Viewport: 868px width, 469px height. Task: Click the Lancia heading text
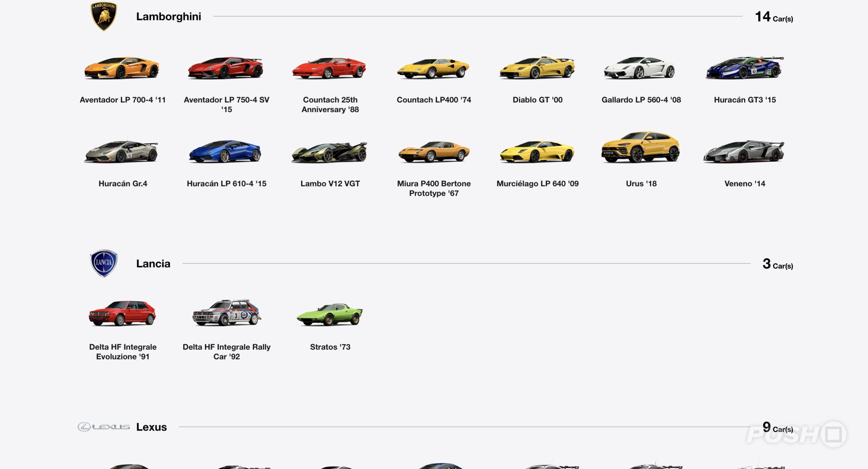(x=153, y=264)
